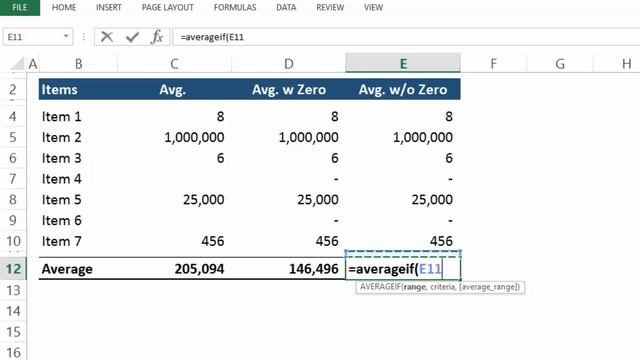Screen dimensions: 640x360
Task: Click the Name Box showing E11
Action: click(x=38, y=37)
